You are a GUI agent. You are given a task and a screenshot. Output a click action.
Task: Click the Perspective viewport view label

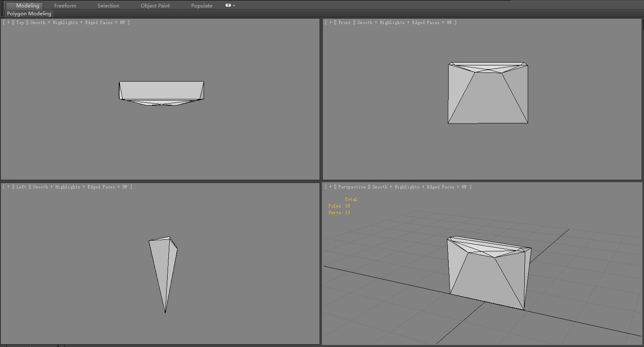pos(352,187)
